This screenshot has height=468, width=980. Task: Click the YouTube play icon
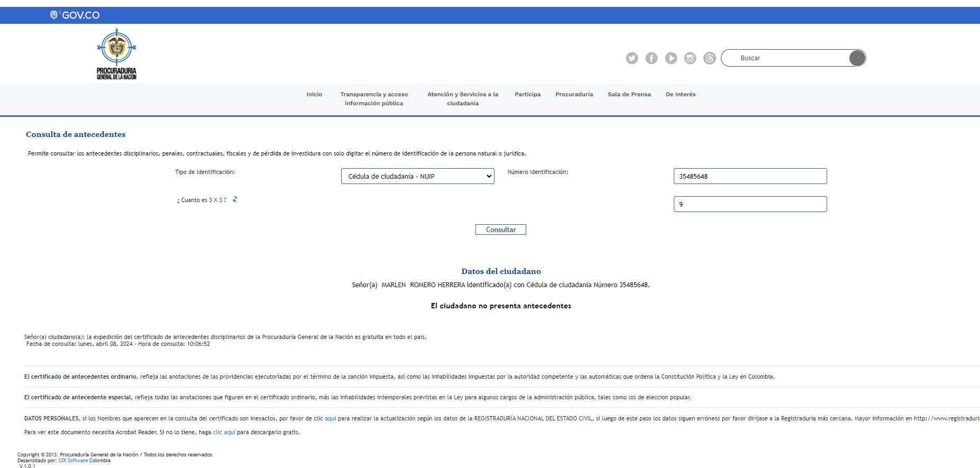(x=671, y=58)
